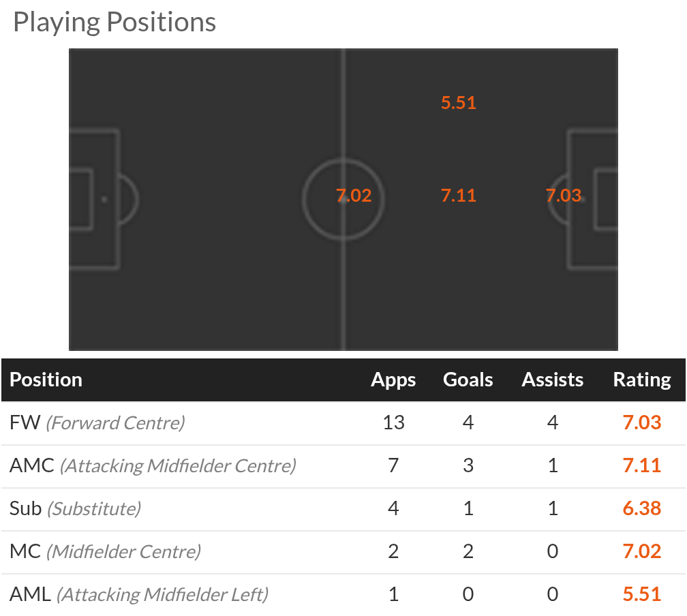Click the 7.11 rating on the pitch

pos(458,196)
